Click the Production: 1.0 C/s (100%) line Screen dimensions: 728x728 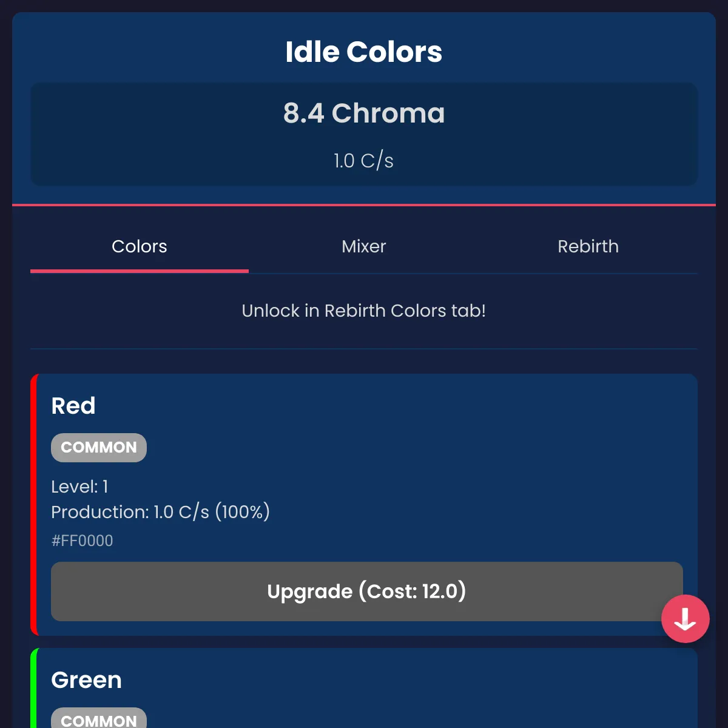click(160, 512)
